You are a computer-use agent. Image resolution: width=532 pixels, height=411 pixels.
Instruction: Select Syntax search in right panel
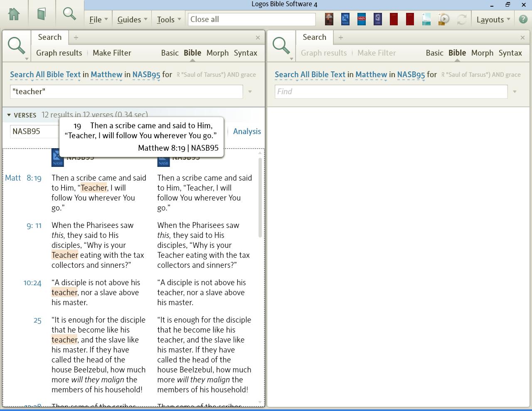click(x=510, y=53)
